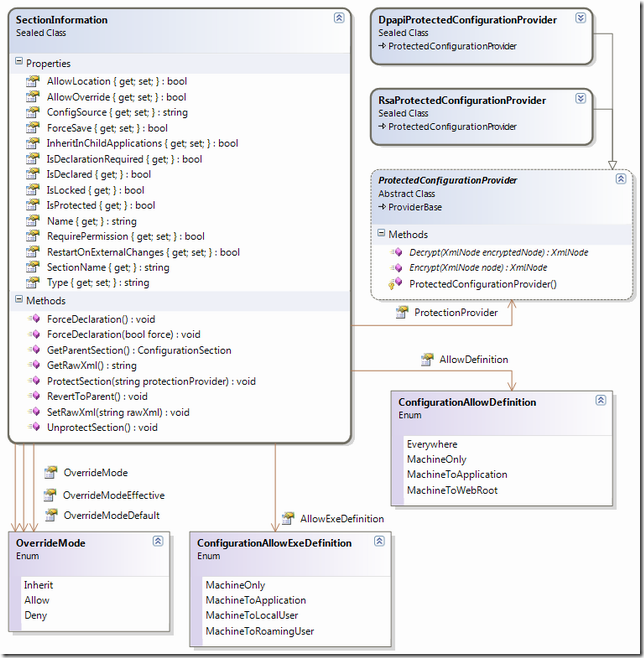Select MachineOnly in ConfigurationAllowExeDefinition
The image size is (644, 658).
[235, 585]
